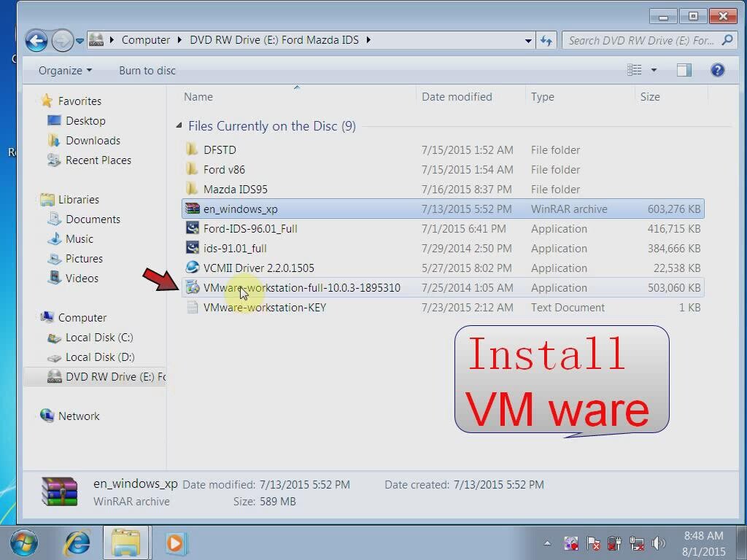Launch Internet Explorer from taskbar
The height and width of the screenshot is (560, 747).
(76, 542)
